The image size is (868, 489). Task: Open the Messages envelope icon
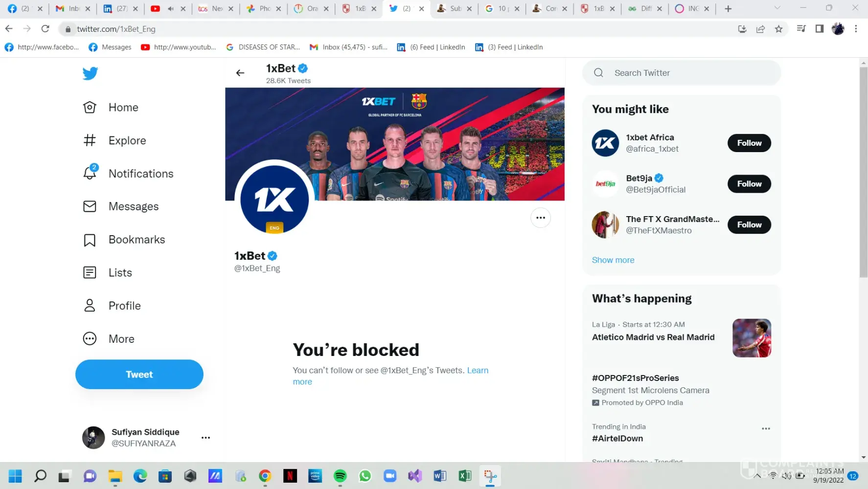(90, 206)
